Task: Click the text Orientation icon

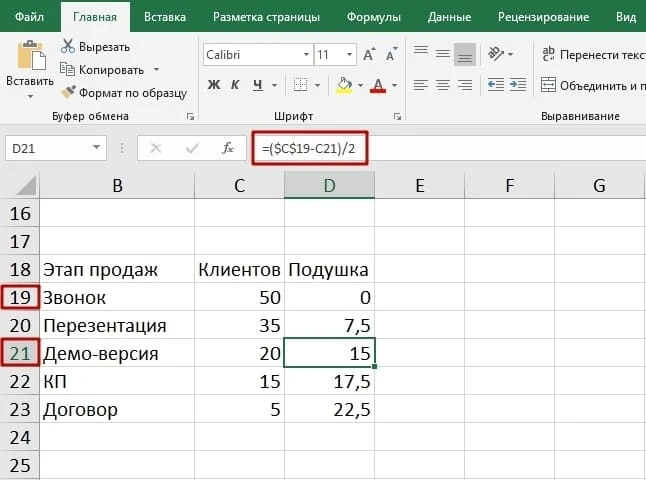Action: [496, 54]
